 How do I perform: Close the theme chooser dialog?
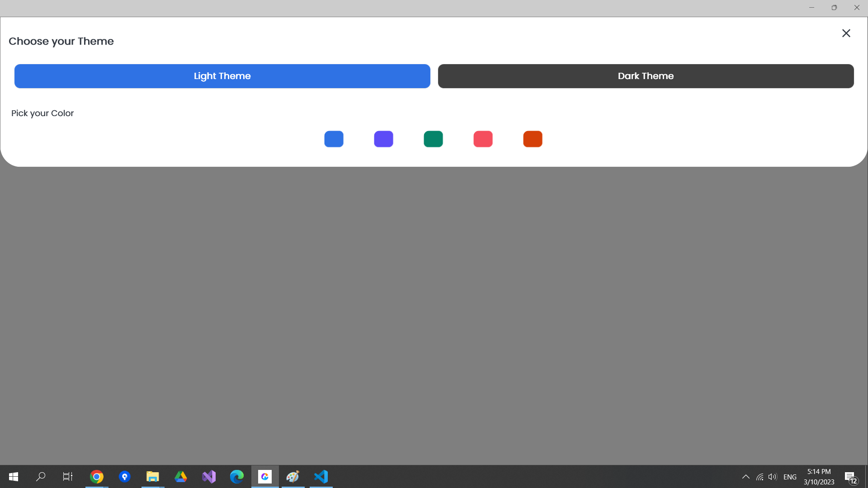point(846,33)
